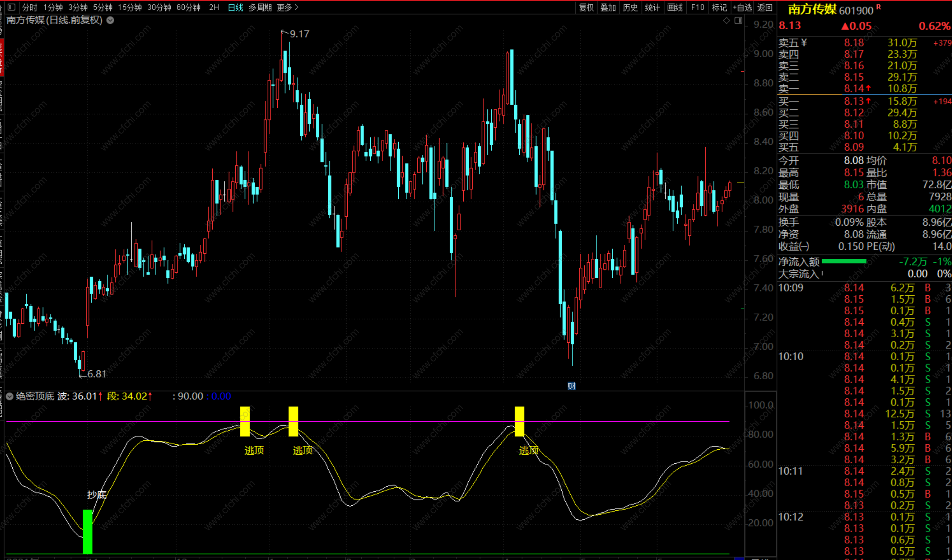
Task: Click the 画线 drawing button
Action: [675, 7]
